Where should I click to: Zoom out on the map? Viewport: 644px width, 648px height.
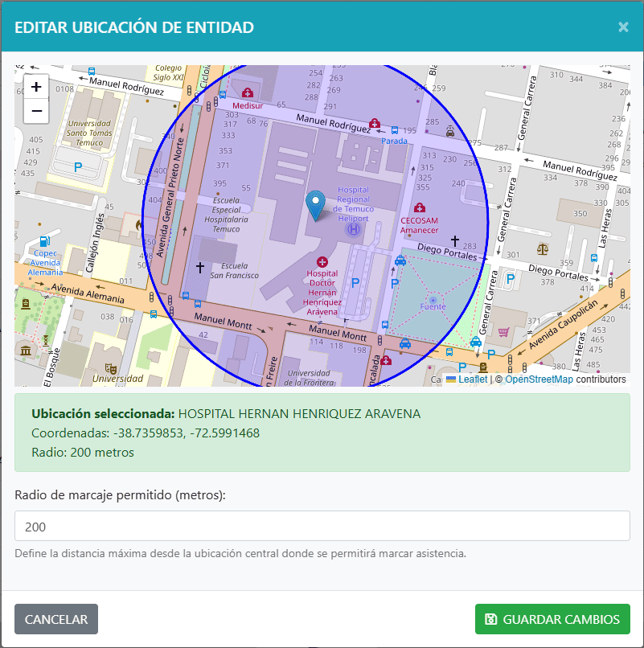[x=36, y=111]
